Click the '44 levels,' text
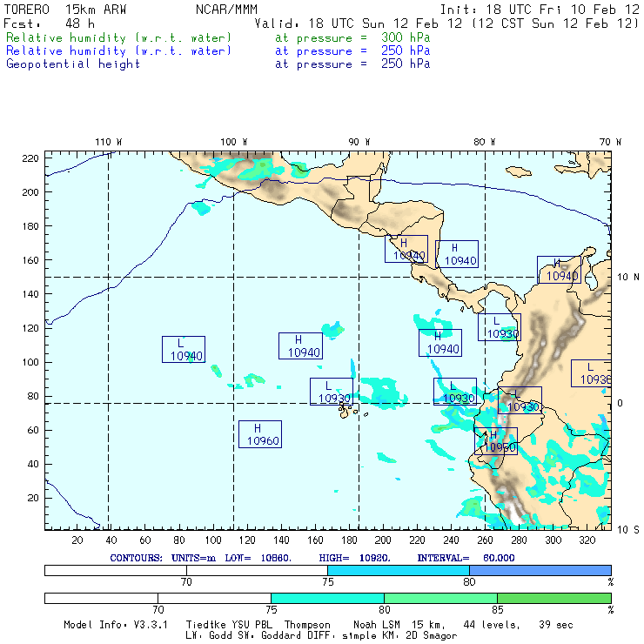 click(x=492, y=625)
